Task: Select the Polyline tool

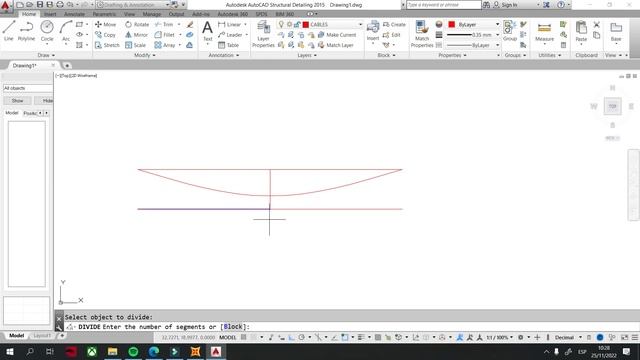Action: coord(27,31)
